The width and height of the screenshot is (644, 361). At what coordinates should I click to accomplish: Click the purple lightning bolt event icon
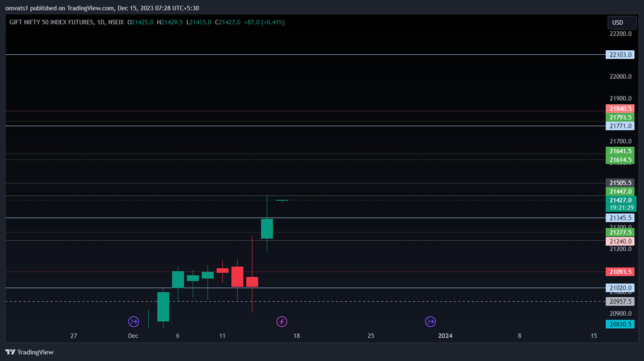tap(282, 321)
